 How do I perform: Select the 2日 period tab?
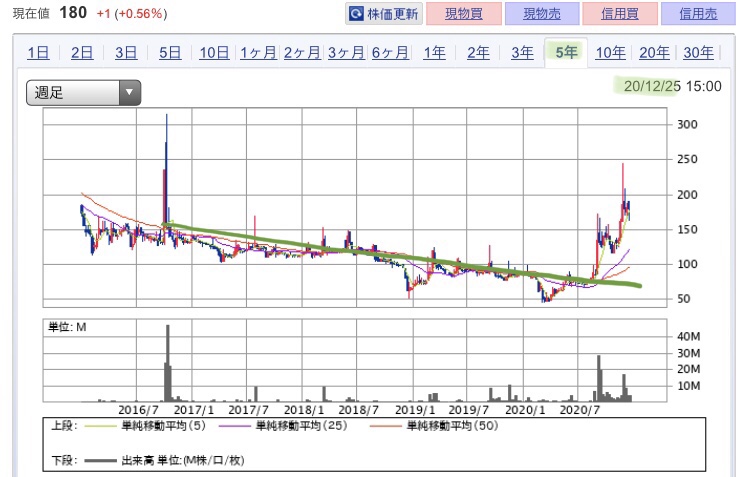tap(82, 52)
